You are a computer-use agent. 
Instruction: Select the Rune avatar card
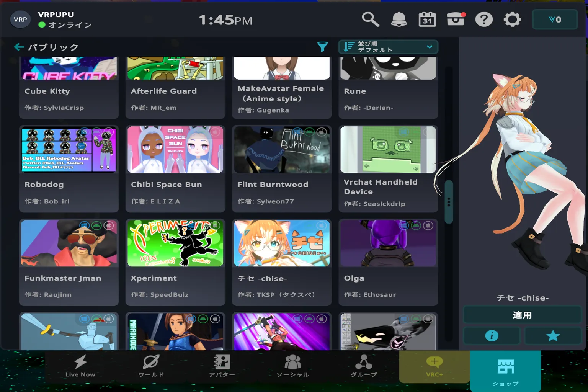[x=388, y=87]
